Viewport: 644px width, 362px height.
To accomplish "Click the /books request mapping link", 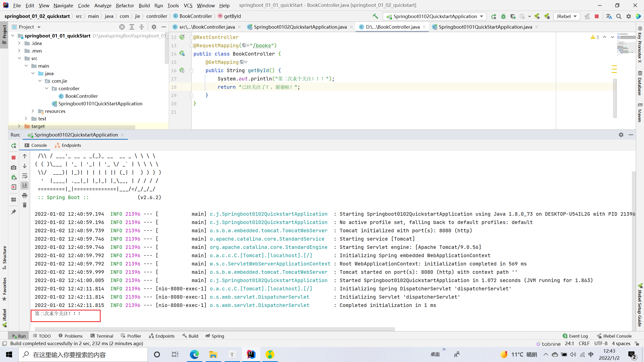I will point(262,46).
